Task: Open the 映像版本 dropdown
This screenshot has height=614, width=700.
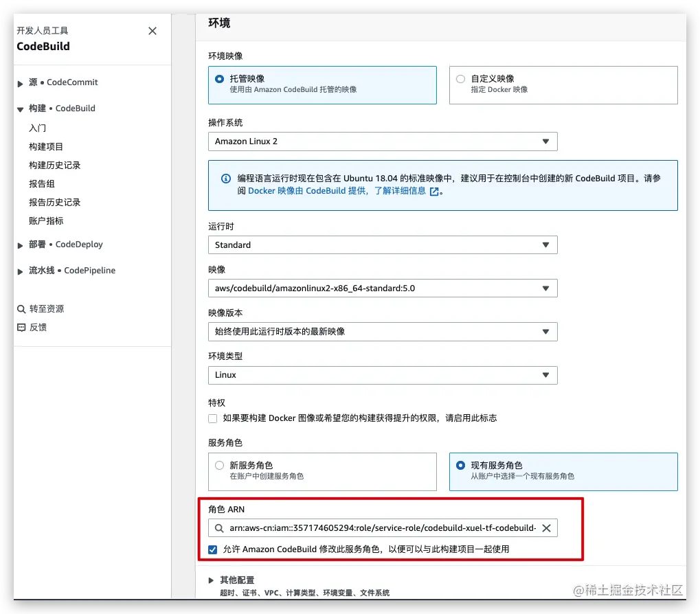Action: [383, 332]
